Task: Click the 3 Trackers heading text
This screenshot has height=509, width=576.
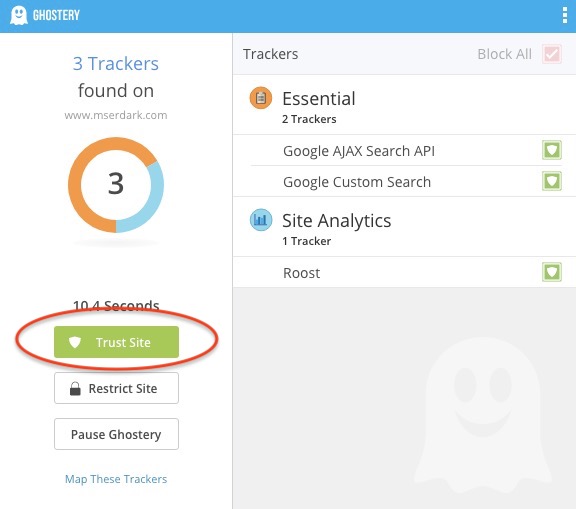Action: click(116, 64)
